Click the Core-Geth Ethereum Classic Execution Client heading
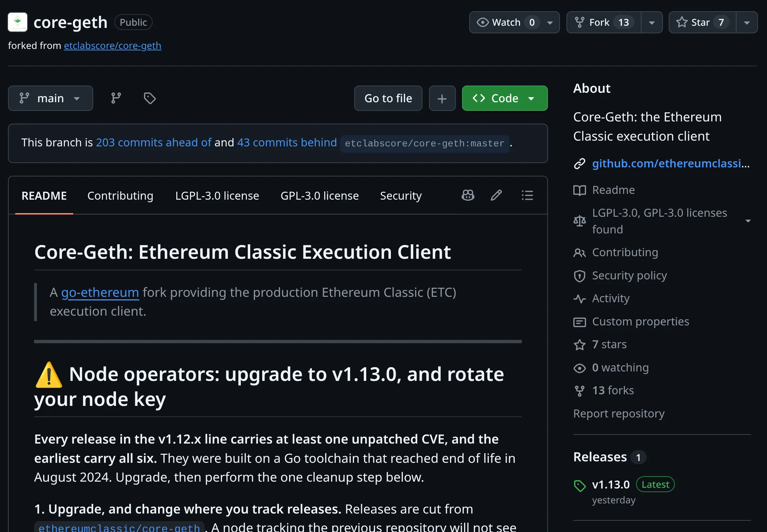This screenshot has height=532, width=767. point(243,252)
